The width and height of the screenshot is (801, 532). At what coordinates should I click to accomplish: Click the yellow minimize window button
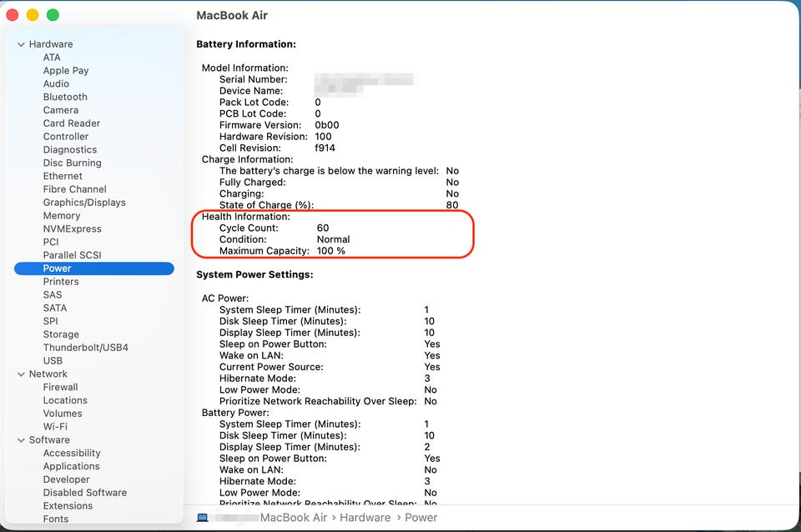tap(33, 15)
